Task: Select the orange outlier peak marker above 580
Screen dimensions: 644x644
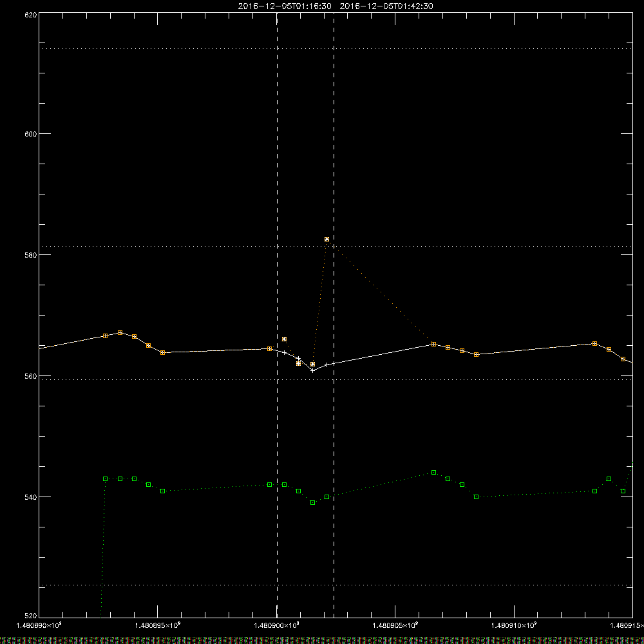Action: [x=327, y=239]
